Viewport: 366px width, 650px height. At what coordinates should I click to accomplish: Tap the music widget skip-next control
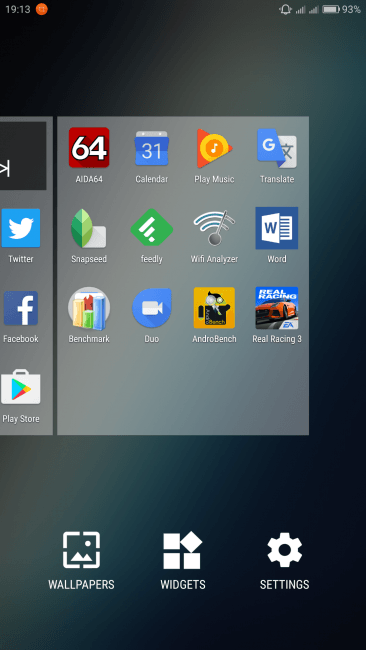5,169
